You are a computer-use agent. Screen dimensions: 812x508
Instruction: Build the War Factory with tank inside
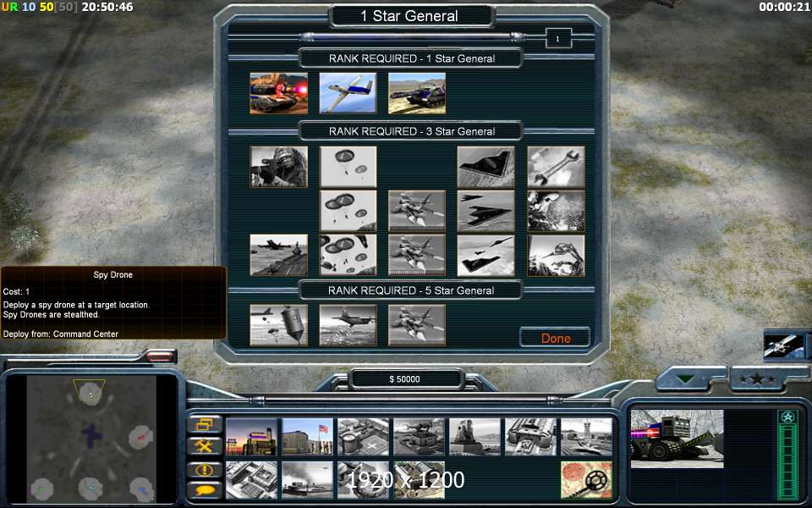tap(531, 437)
